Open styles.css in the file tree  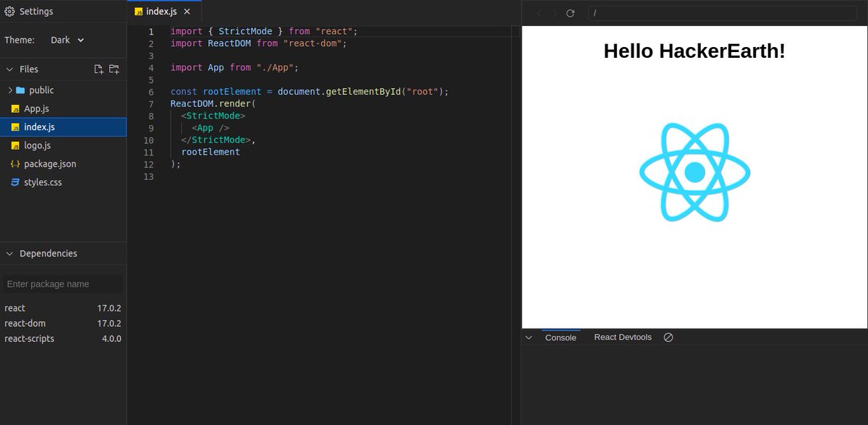[63, 182]
